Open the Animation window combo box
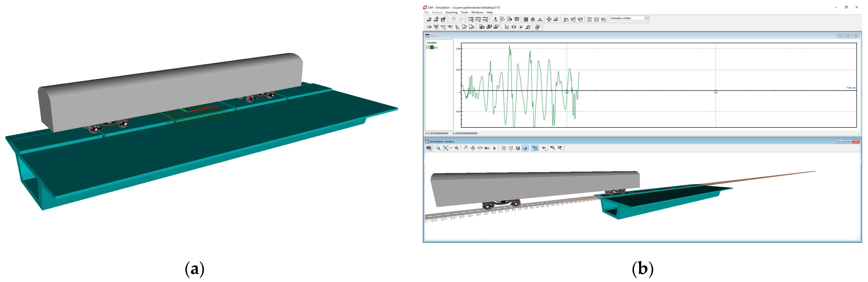868x282 pixels. click(x=646, y=18)
